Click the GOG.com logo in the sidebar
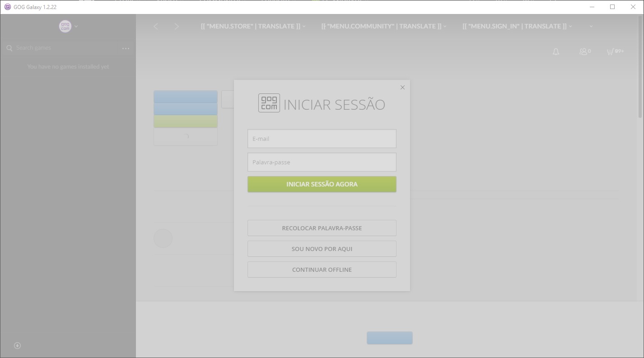The width and height of the screenshot is (644, 358). (65, 26)
